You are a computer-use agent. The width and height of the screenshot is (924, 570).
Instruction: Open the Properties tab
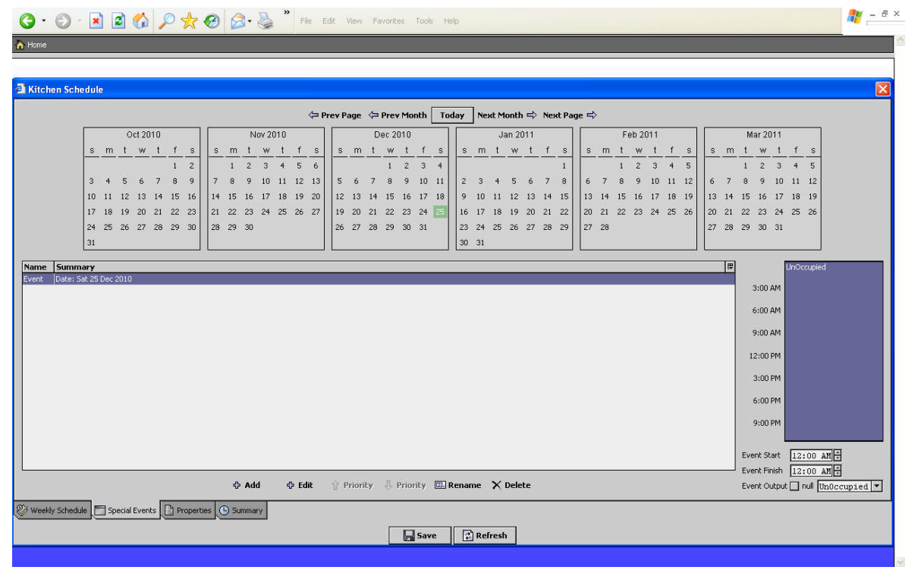(187, 511)
